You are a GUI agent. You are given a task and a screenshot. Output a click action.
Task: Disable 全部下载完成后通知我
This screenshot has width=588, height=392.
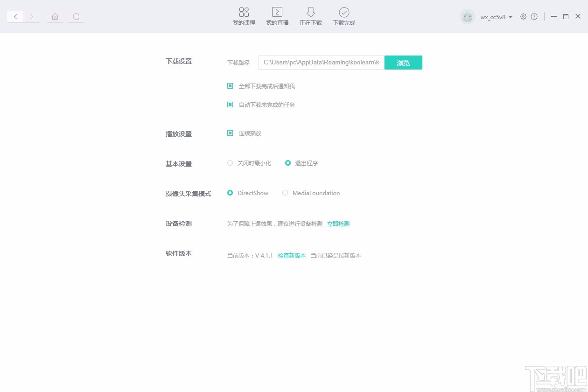point(230,86)
